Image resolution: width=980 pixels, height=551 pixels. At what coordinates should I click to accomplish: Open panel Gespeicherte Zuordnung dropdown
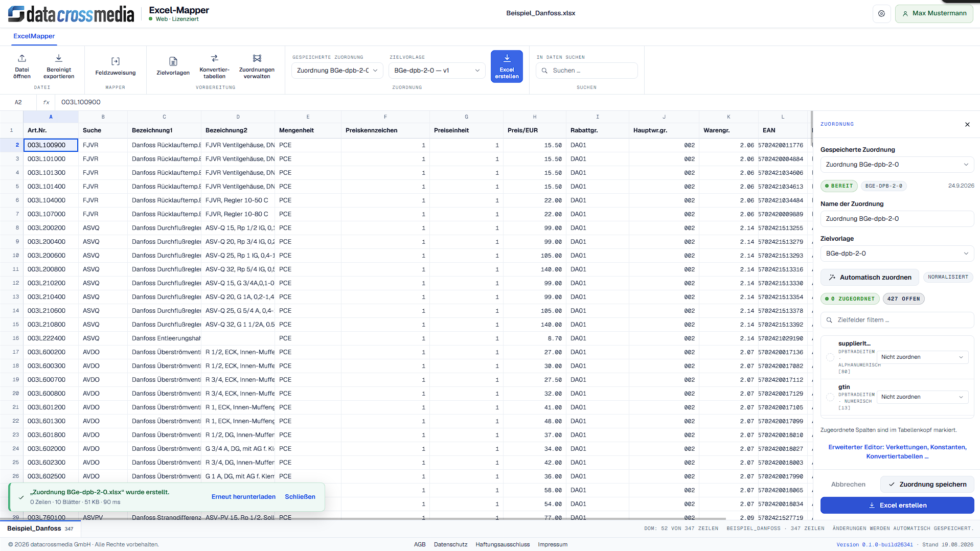[897, 165]
